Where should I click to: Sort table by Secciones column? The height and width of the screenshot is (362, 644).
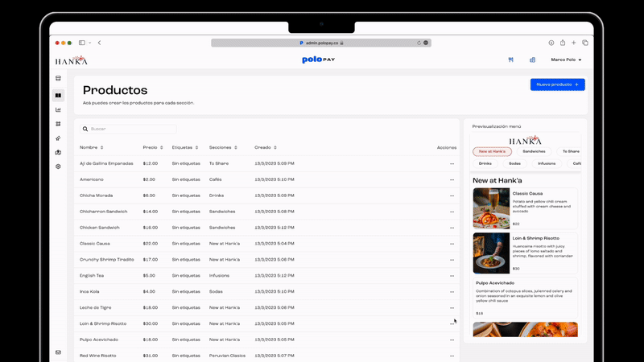223,147
